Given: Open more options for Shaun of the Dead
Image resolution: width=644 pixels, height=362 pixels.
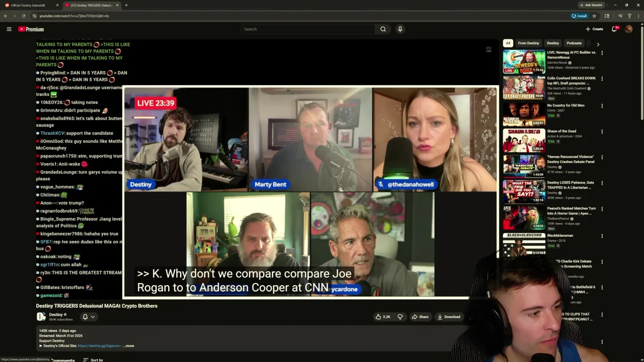Looking at the screenshot, I should 602,132.
